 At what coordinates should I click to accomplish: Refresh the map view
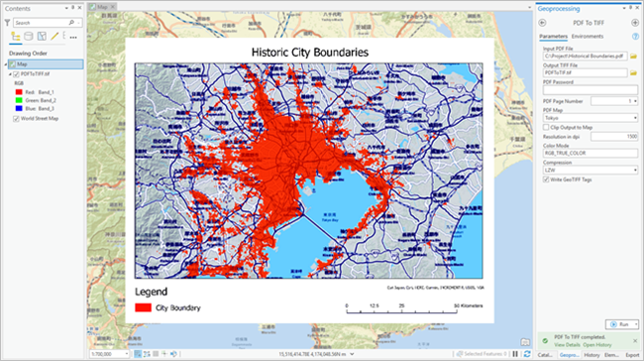click(x=527, y=354)
